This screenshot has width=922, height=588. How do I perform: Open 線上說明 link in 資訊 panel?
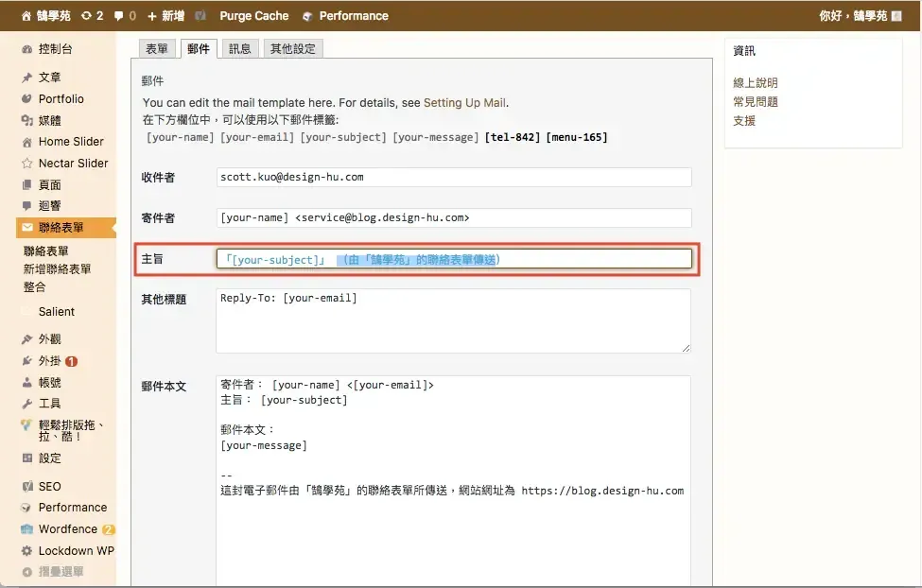pos(755,83)
